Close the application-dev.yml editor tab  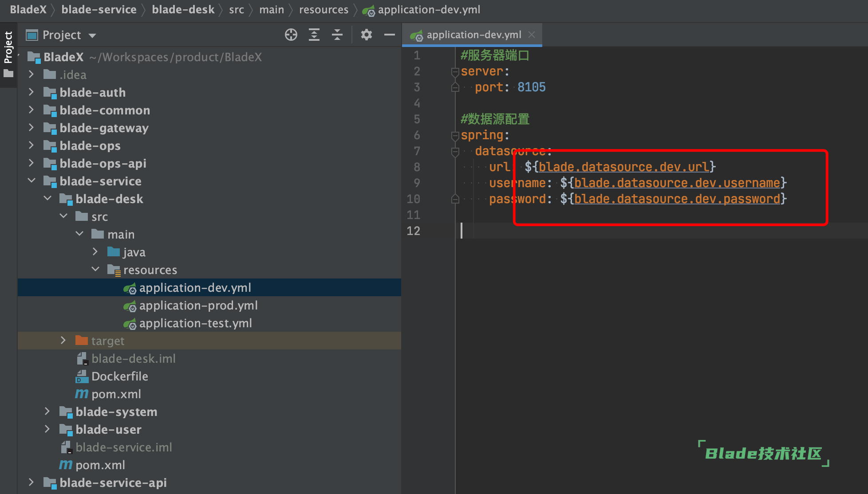[532, 35]
